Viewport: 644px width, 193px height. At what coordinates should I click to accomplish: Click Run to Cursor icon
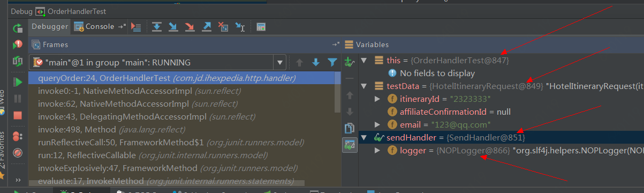tap(240, 27)
